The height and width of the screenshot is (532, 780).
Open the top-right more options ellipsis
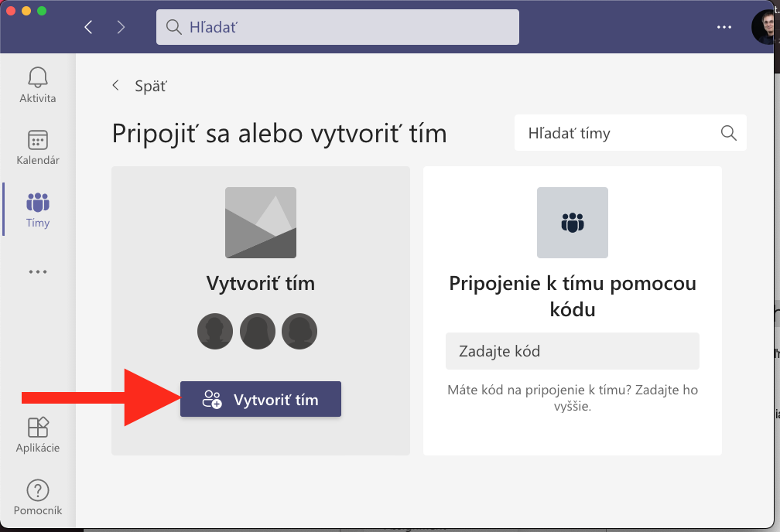tap(724, 27)
